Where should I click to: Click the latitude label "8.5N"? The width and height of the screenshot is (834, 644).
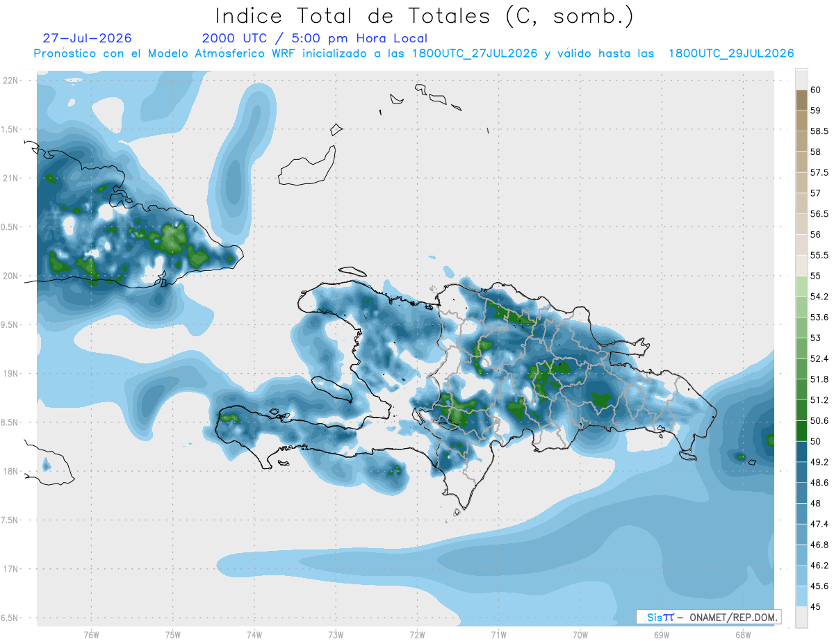[9, 422]
